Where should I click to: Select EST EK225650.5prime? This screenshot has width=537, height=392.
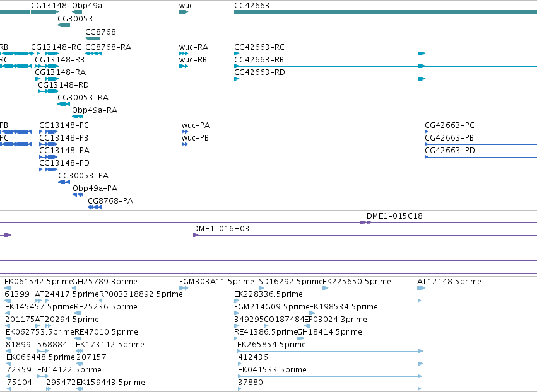pyautogui.click(x=357, y=282)
